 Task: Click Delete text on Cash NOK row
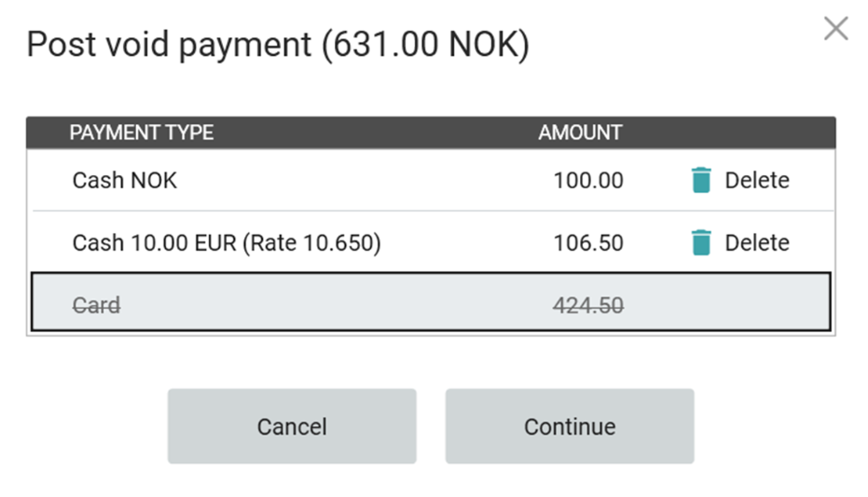[756, 180]
